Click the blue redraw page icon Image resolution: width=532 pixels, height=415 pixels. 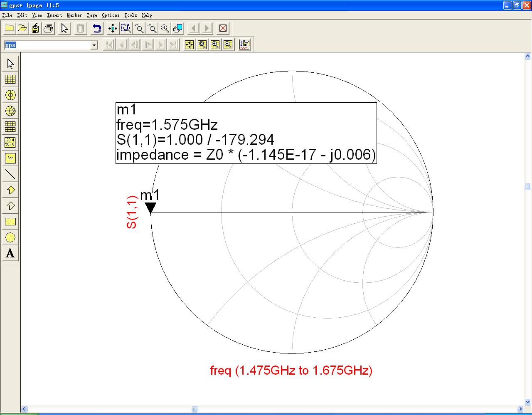pyautogui.click(x=178, y=28)
